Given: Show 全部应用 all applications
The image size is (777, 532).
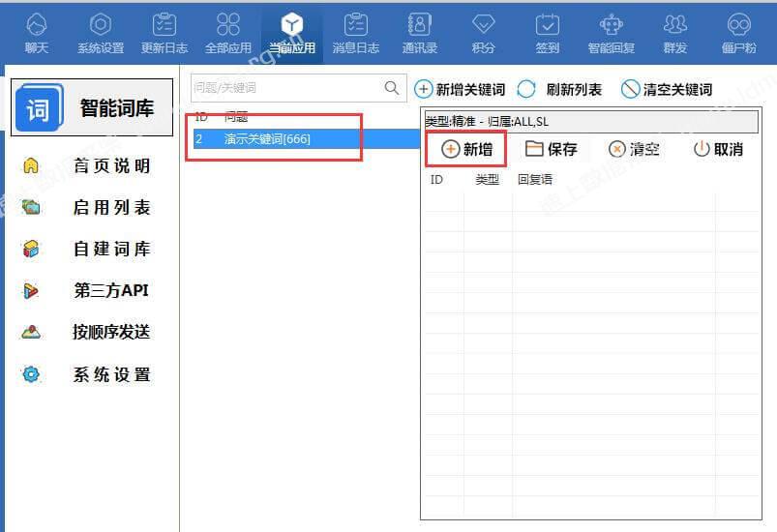Looking at the screenshot, I should point(228,33).
